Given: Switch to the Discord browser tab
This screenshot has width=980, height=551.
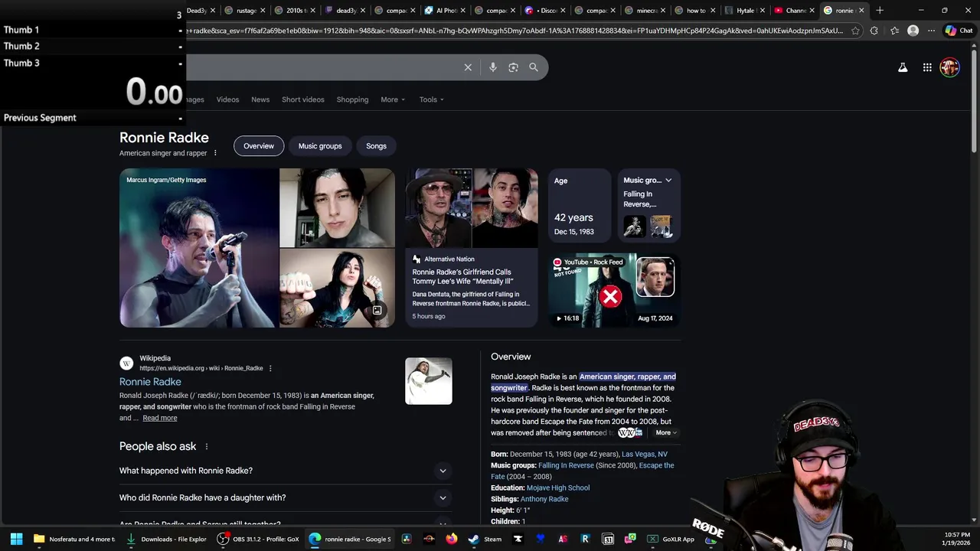Looking at the screenshot, I should point(545,10).
